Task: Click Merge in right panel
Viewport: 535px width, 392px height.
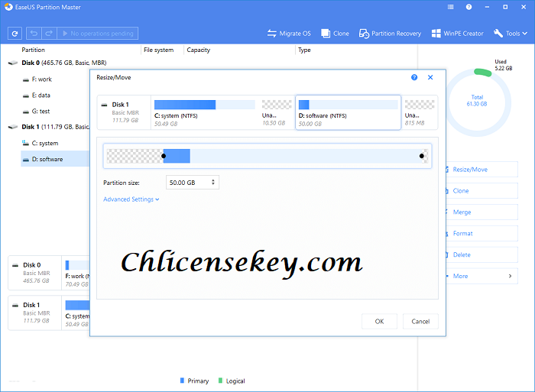Action: (x=481, y=212)
